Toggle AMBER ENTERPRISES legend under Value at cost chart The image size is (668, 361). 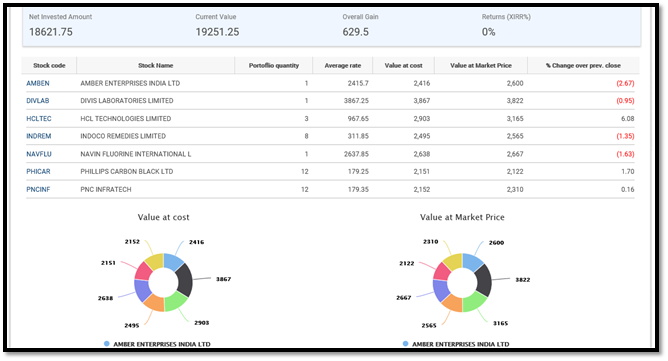158,344
